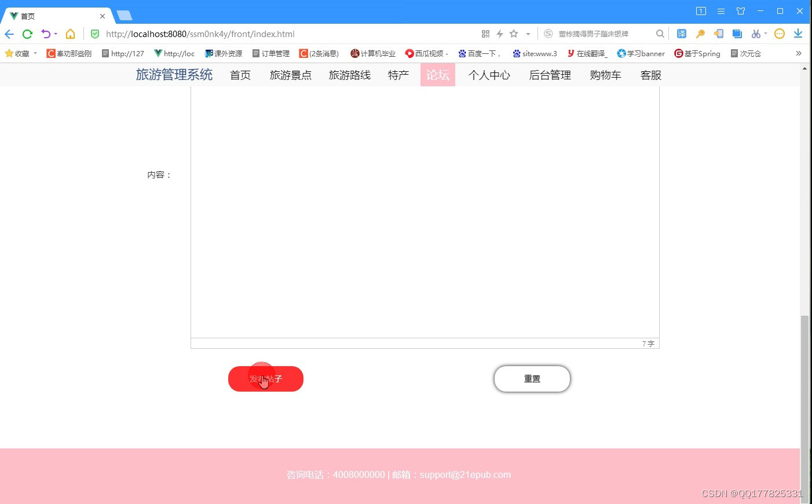The width and height of the screenshot is (812, 504).
Task: Open the 旅游景点 menu item
Action: [x=291, y=75]
